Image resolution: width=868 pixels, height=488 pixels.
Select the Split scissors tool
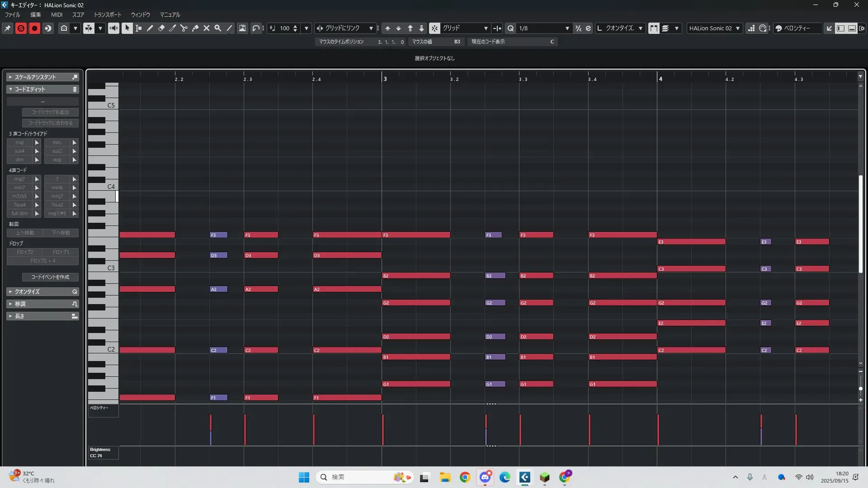coord(184,28)
